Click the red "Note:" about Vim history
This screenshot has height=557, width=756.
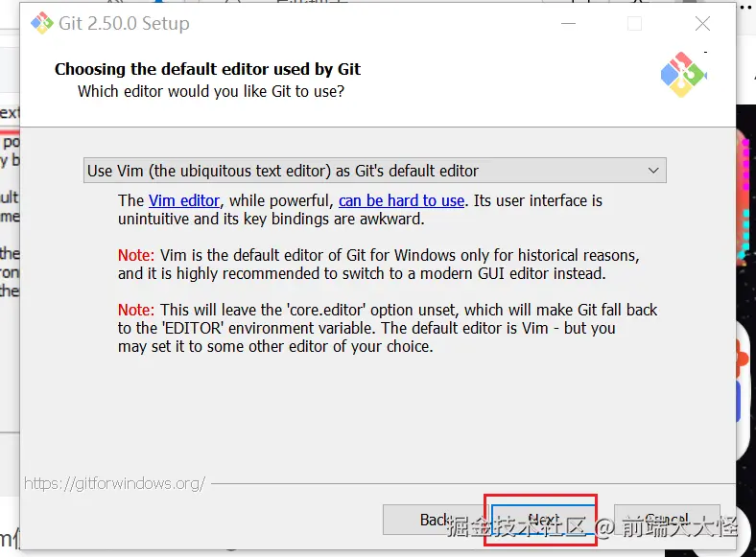(135, 256)
